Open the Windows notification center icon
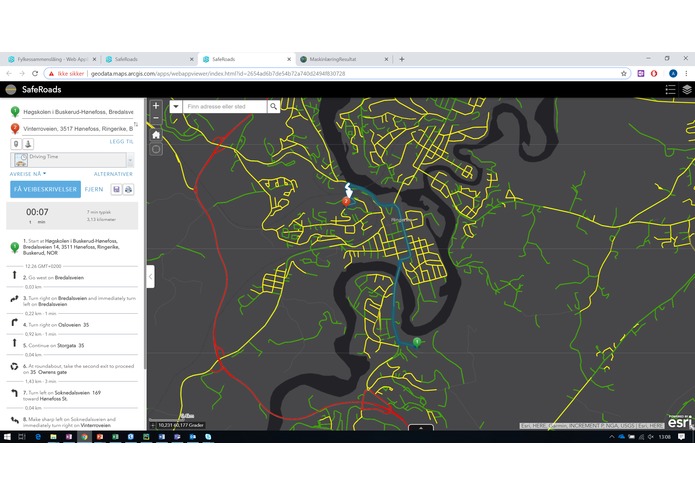 681,437
